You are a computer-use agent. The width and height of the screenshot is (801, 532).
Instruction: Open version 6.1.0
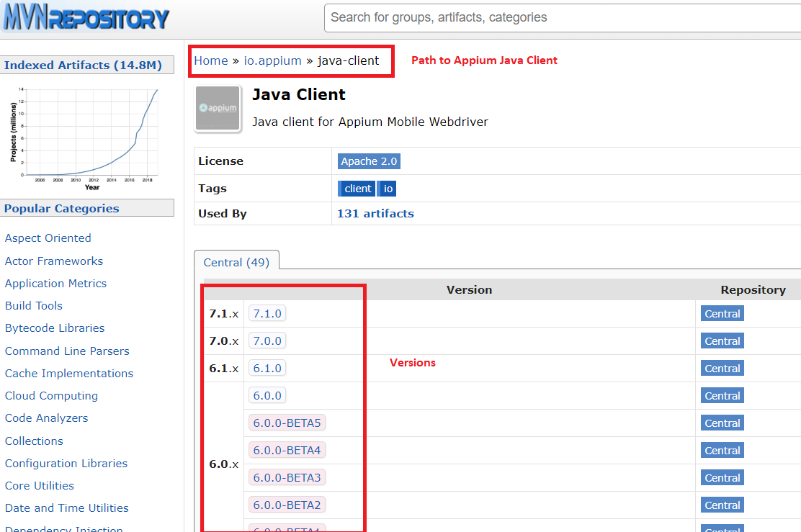coord(267,368)
